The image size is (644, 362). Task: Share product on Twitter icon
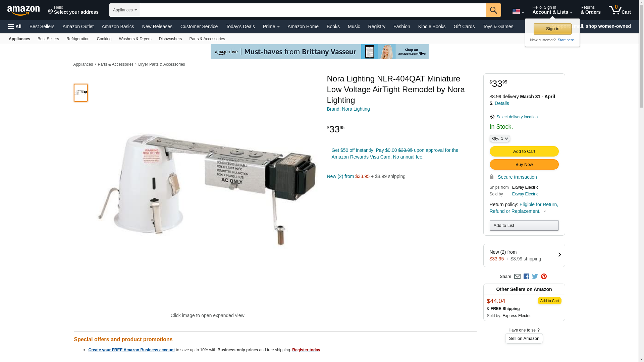click(x=535, y=277)
